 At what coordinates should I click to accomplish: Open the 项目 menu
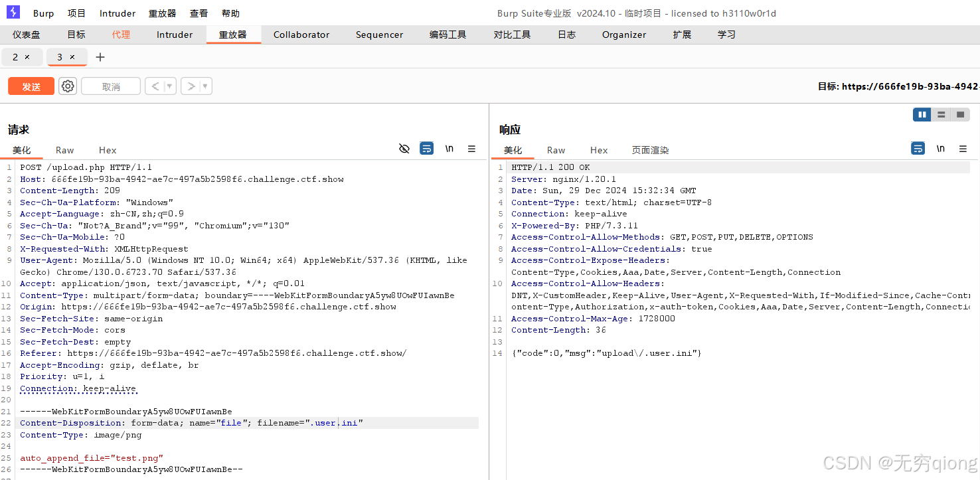coord(76,13)
